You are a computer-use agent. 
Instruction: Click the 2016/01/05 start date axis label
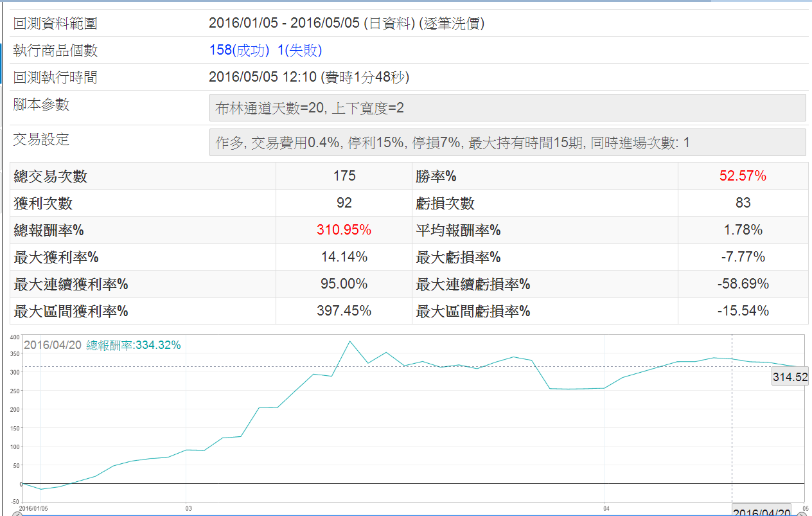pos(33,508)
